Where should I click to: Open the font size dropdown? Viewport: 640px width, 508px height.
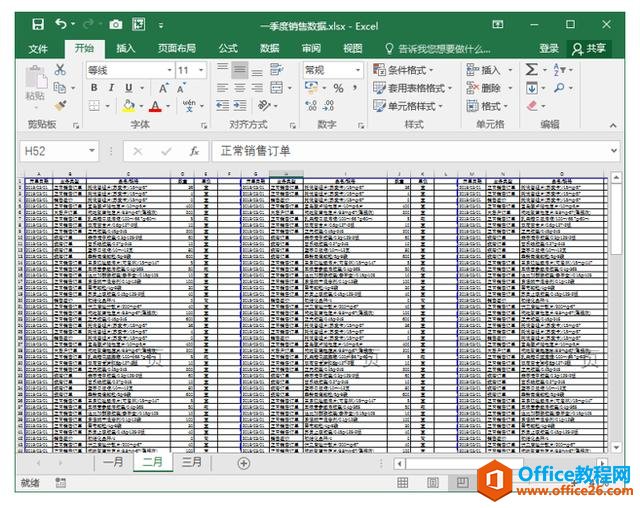[201, 70]
